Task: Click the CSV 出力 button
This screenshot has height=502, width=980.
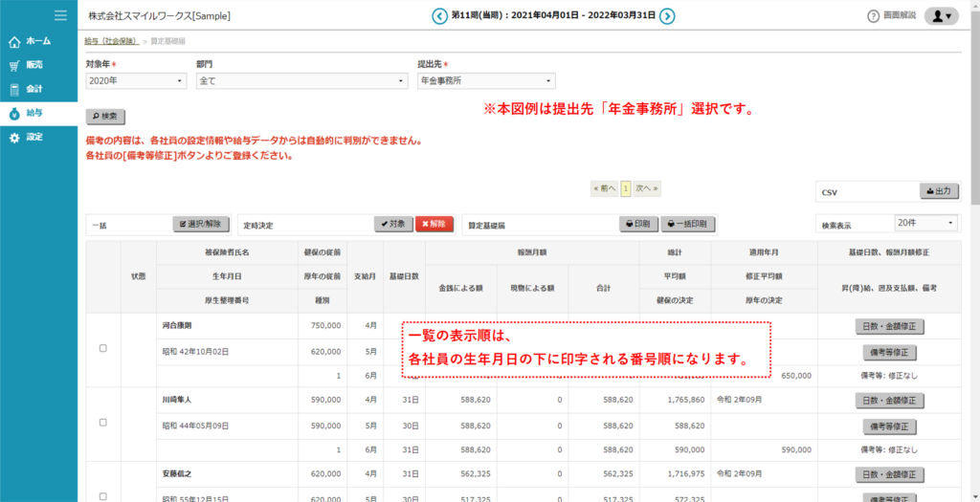Action: (940, 191)
